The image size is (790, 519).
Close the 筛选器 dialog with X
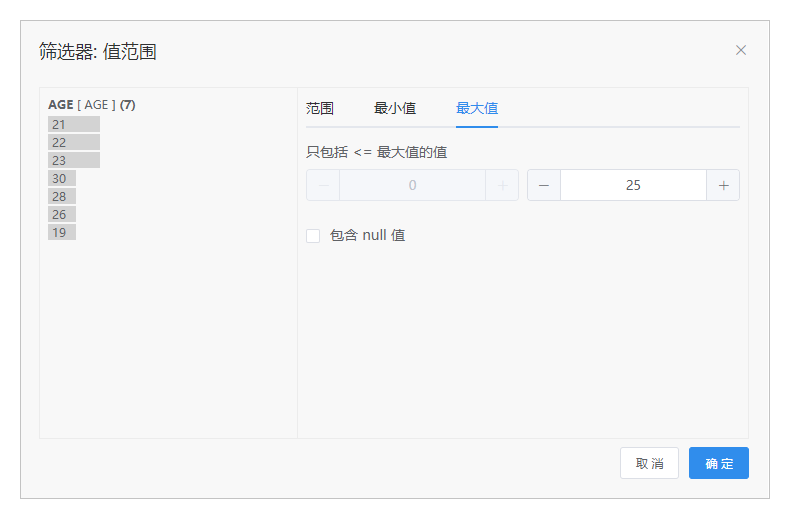[740, 50]
